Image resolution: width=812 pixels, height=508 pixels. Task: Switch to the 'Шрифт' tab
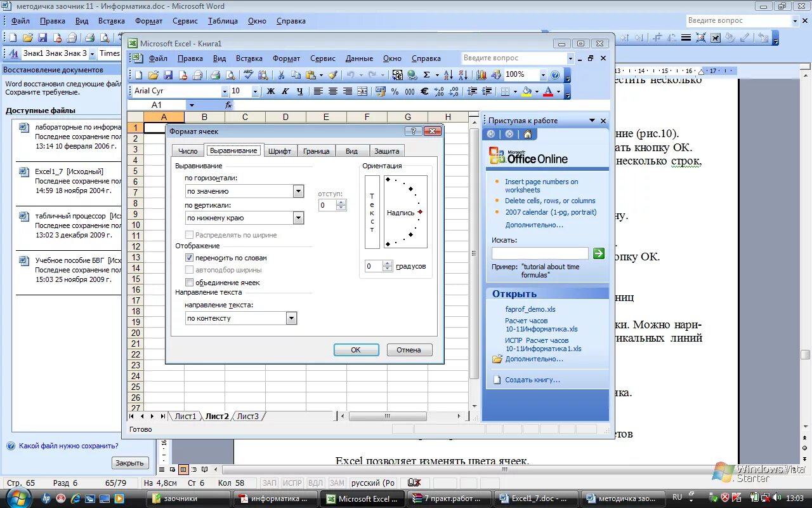click(280, 151)
